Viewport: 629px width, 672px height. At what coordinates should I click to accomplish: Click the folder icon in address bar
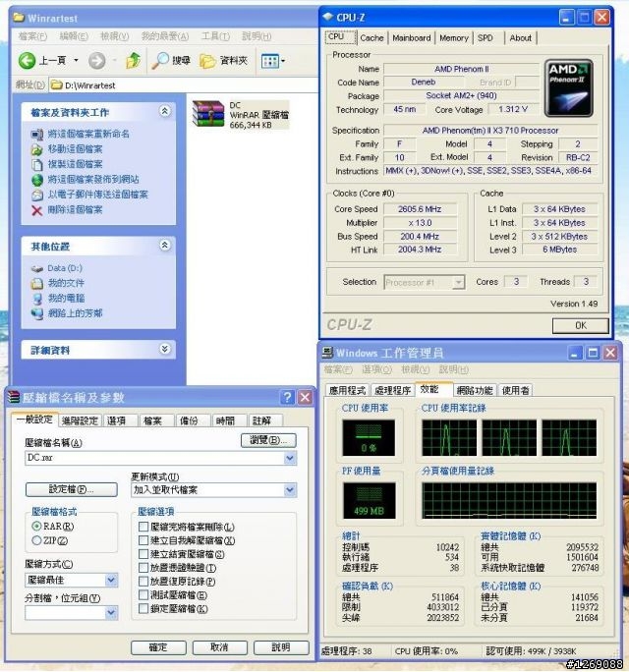point(56,84)
